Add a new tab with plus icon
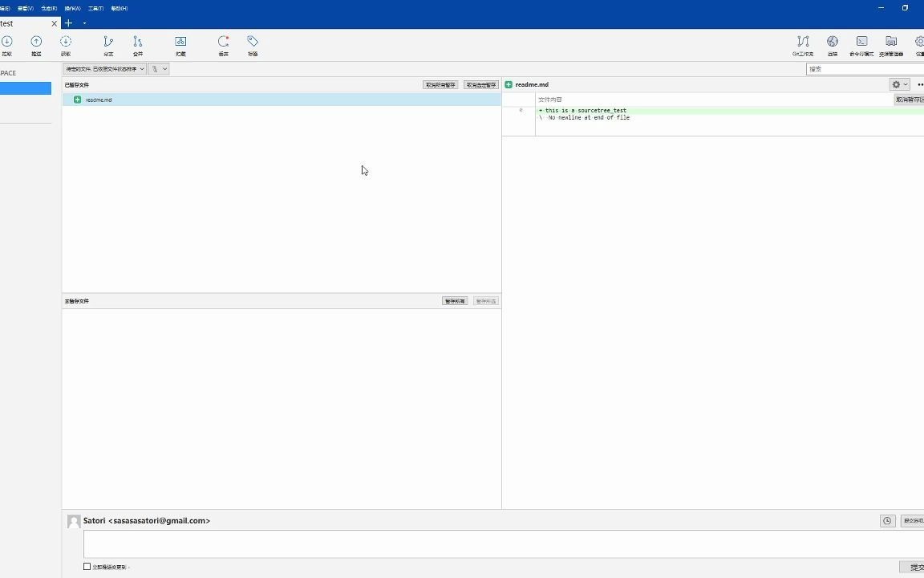 point(68,23)
